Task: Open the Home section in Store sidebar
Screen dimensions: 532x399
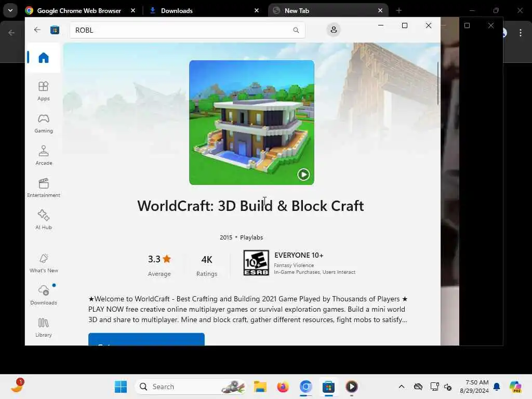Action: [44, 58]
